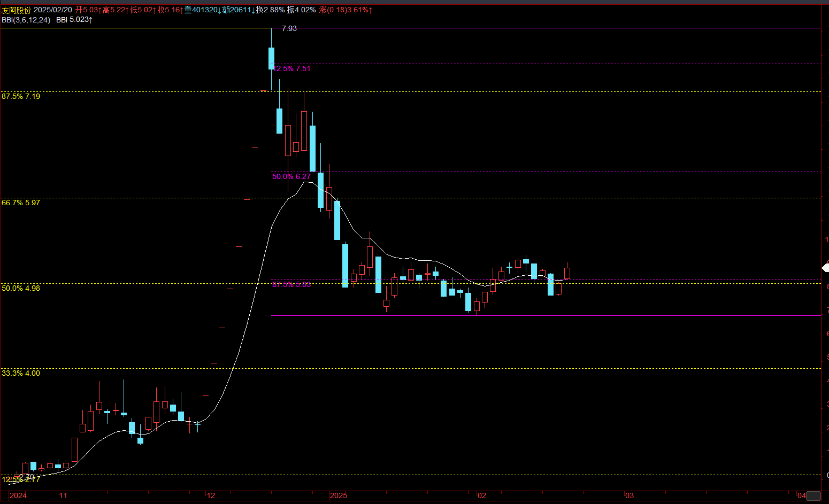Select the 12 month marker on the time axis
This screenshot has width=829, height=504.
tap(211, 495)
